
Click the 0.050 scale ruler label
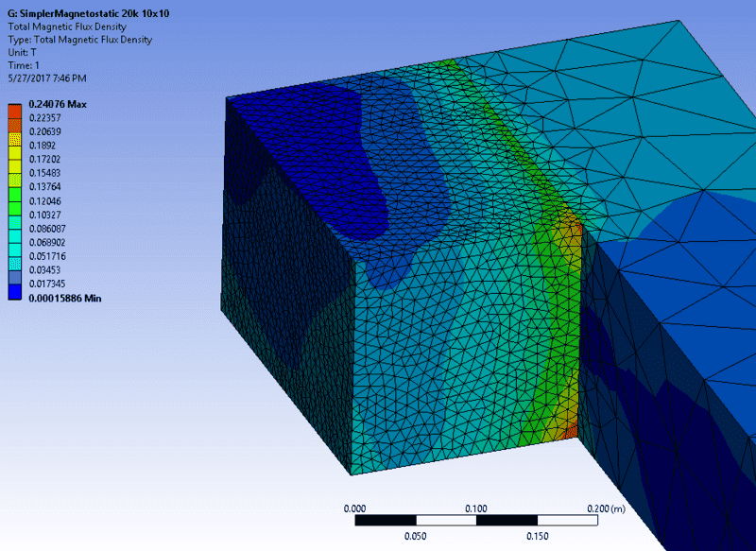coord(416,537)
